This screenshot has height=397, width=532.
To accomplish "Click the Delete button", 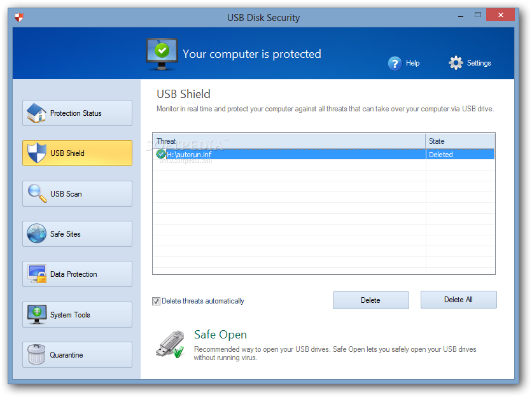I will pyautogui.click(x=370, y=300).
